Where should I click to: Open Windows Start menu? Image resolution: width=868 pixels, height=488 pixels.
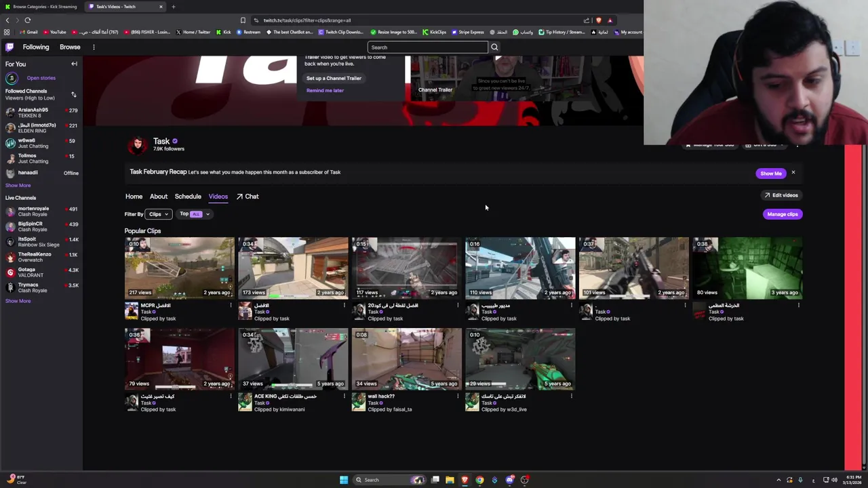[x=344, y=480]
